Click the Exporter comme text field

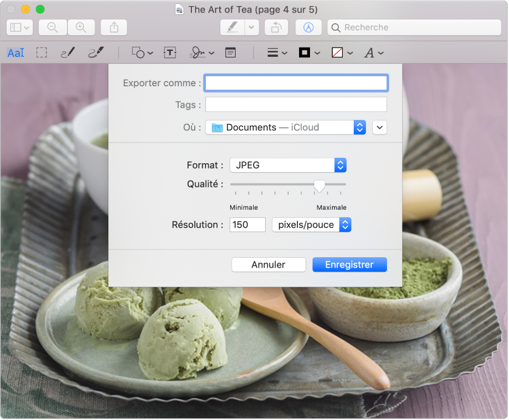[x=296, y=83]
